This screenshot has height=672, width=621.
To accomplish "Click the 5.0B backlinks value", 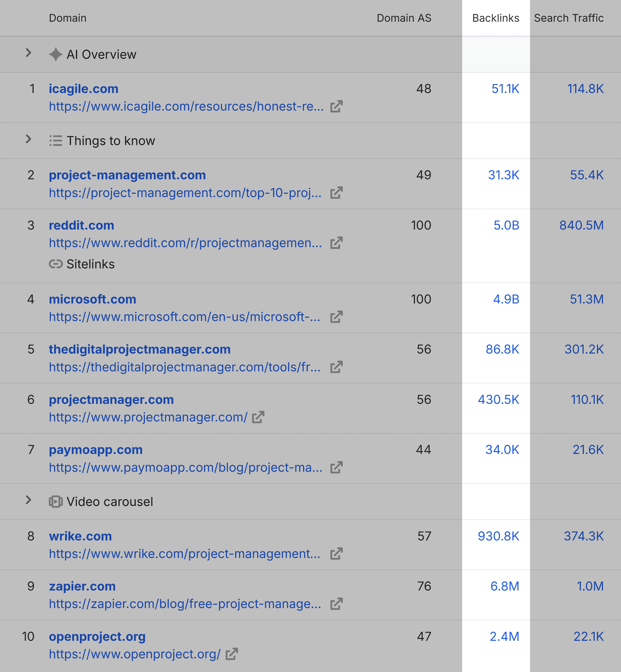I will tap(506, 225).
